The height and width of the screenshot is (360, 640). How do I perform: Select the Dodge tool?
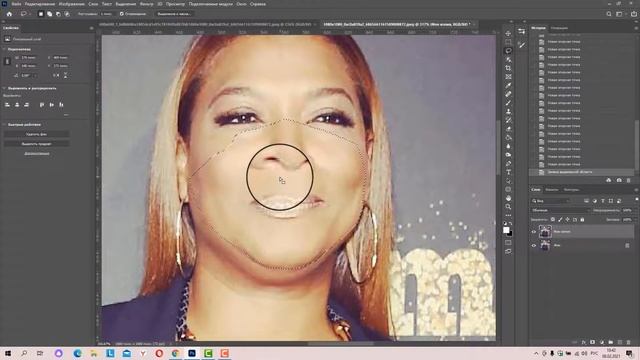(x=508, y=155)
